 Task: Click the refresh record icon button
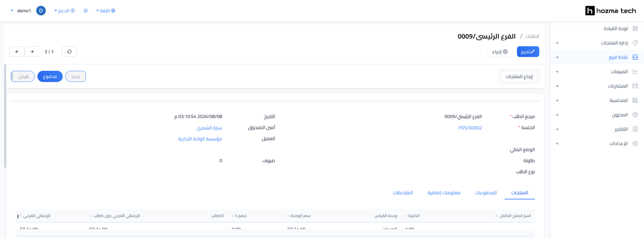pyautogui.click(x=69, y=52)
